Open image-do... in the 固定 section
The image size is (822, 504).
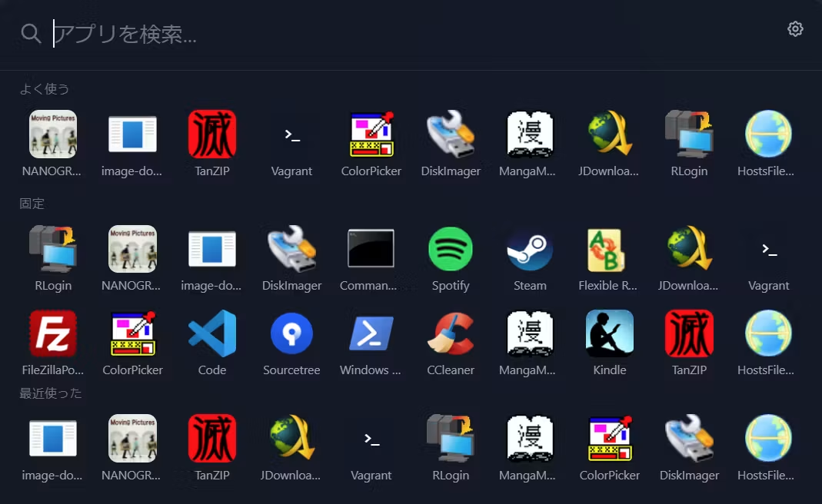(211, 258)
